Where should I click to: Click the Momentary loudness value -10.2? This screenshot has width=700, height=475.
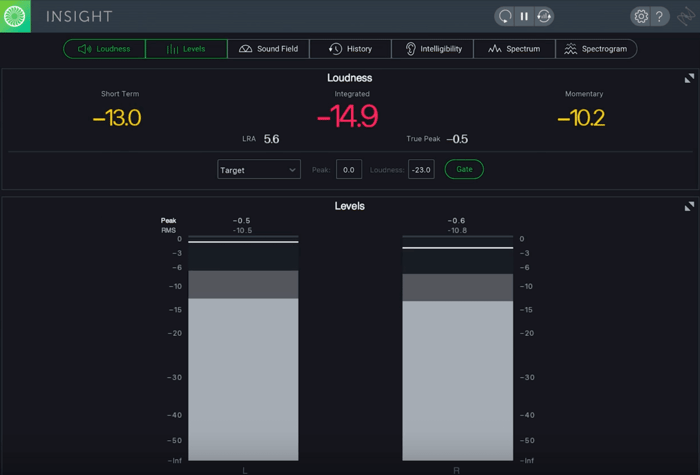(x=581, y=118)
